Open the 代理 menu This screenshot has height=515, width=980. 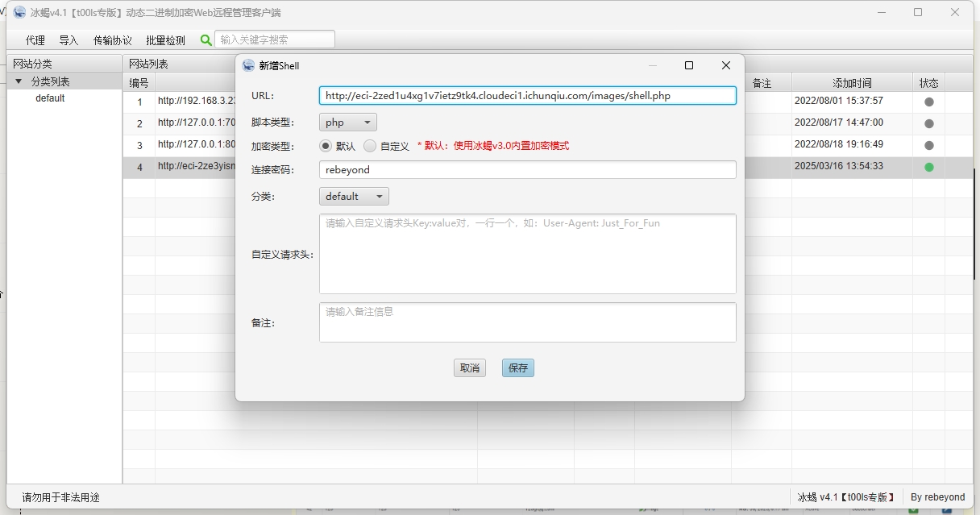click(35, 40)
